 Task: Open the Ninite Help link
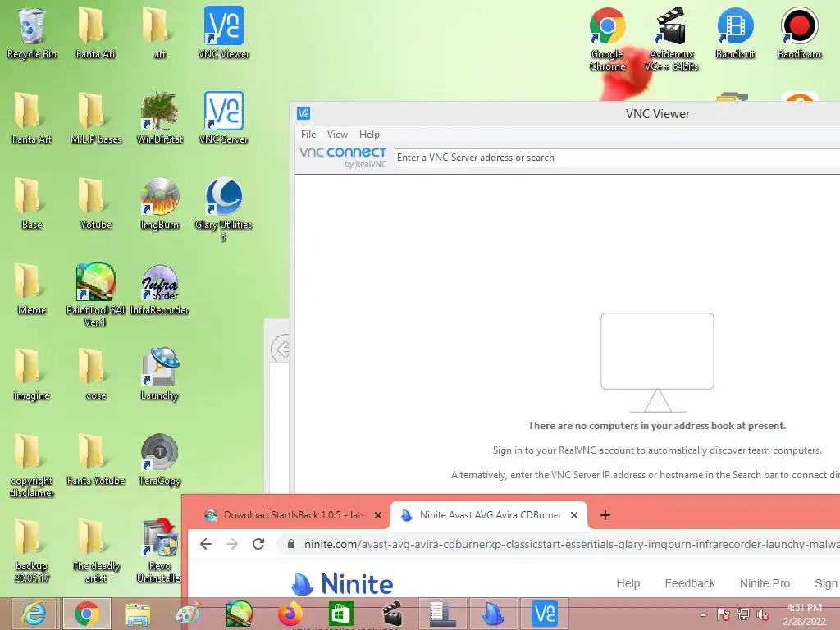(x=628, y=583)
